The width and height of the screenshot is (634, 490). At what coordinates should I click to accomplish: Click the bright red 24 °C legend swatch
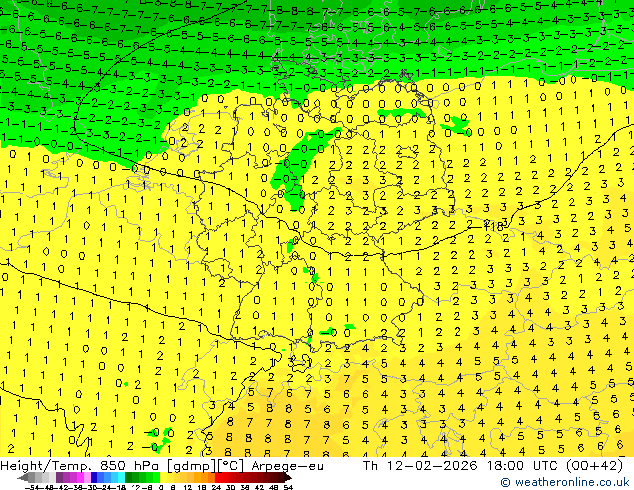pyautogui.click(x=218, y=477)
